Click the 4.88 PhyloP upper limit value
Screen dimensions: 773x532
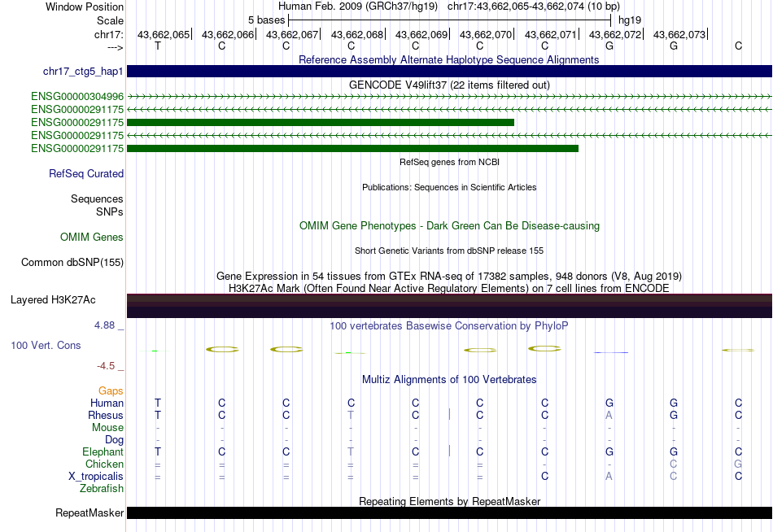pos(104,325)
